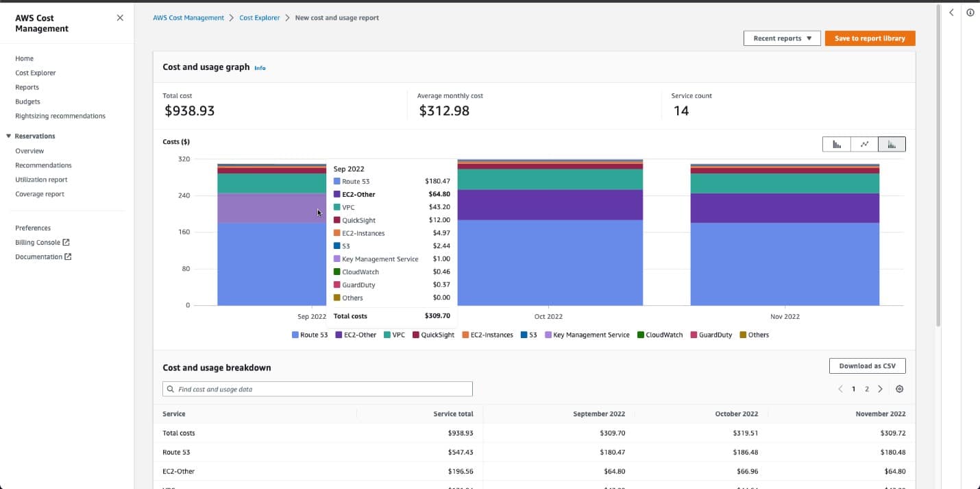
Task: Select the bar chart view icon
Action: click(x=836, y=144)
